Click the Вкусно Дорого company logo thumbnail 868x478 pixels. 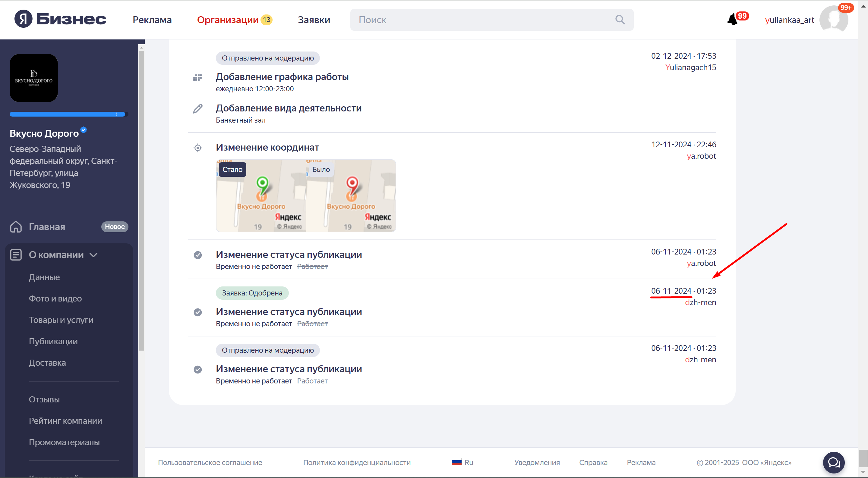pos(34,78)
